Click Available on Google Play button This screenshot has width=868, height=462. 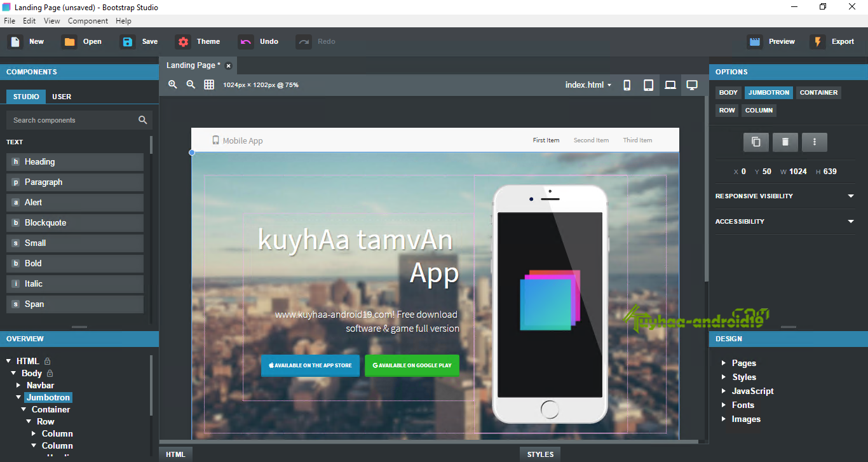[x=412, y=365]
